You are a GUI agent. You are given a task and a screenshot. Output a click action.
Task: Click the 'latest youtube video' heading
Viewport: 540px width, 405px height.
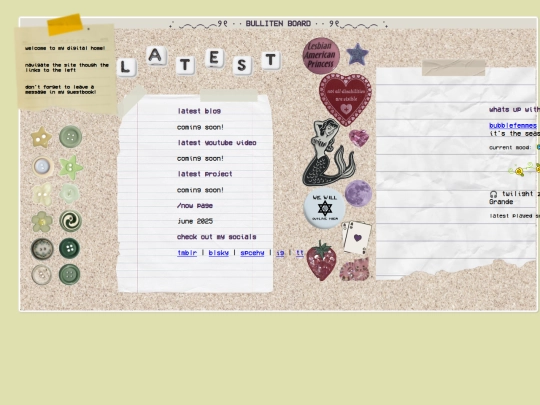(x=217, y=143)
